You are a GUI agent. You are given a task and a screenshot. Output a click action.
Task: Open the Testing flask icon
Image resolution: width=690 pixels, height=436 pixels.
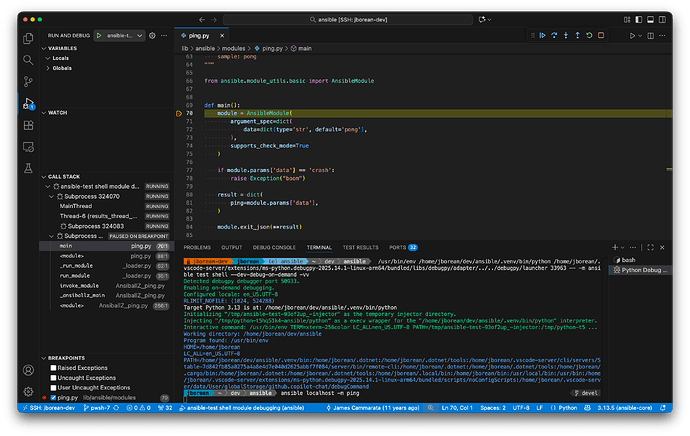coord(27,167)
